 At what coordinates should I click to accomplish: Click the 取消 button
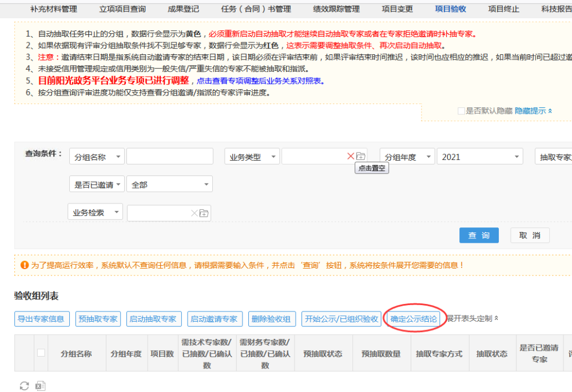[x=530, y=235]
